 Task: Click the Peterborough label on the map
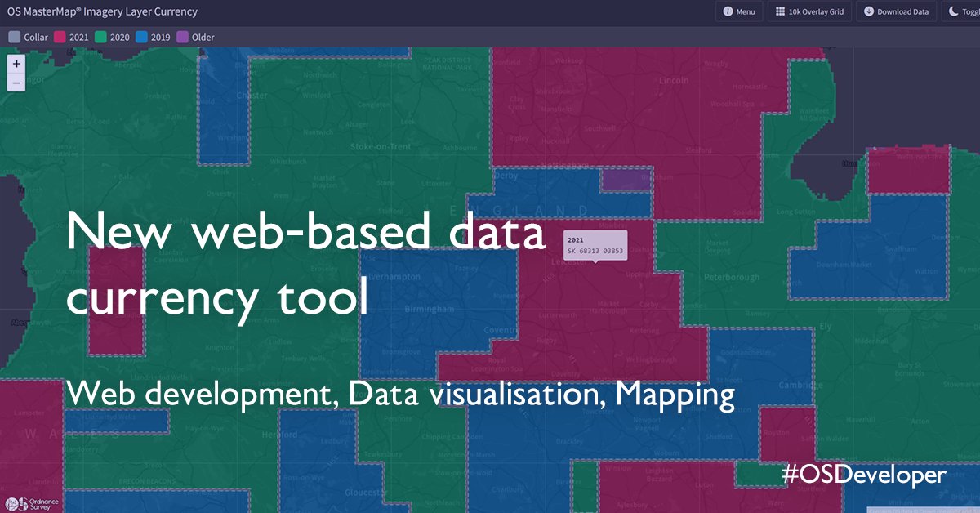[732, 278]
